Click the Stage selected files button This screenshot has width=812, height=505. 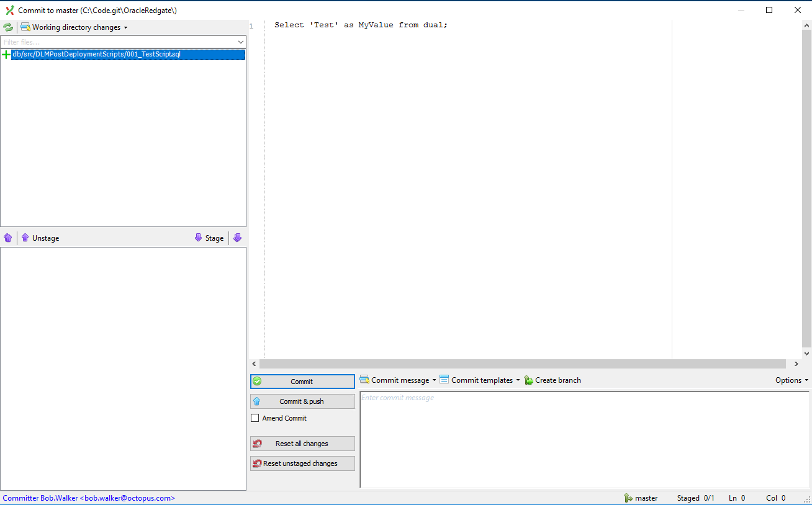click(x=209, y=238)
